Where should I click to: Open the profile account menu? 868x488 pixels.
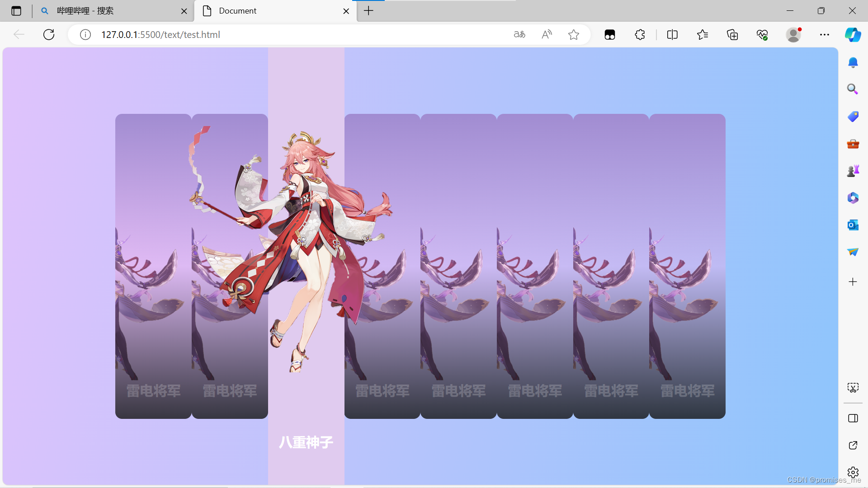coord(793,34)
